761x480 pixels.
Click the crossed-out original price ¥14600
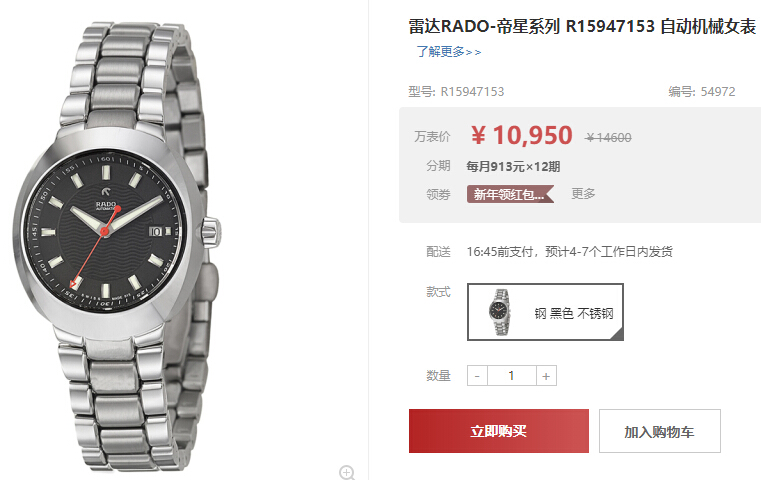click(x=608, y=138)
